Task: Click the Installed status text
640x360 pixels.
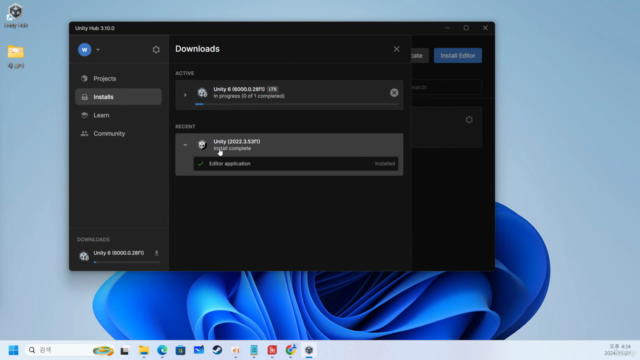Action: coord(385,164)
